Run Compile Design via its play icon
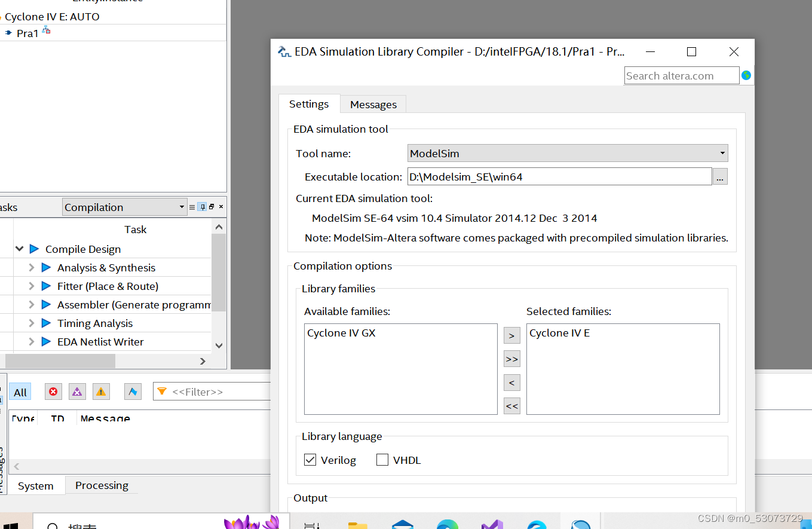 tap(34, 249)
